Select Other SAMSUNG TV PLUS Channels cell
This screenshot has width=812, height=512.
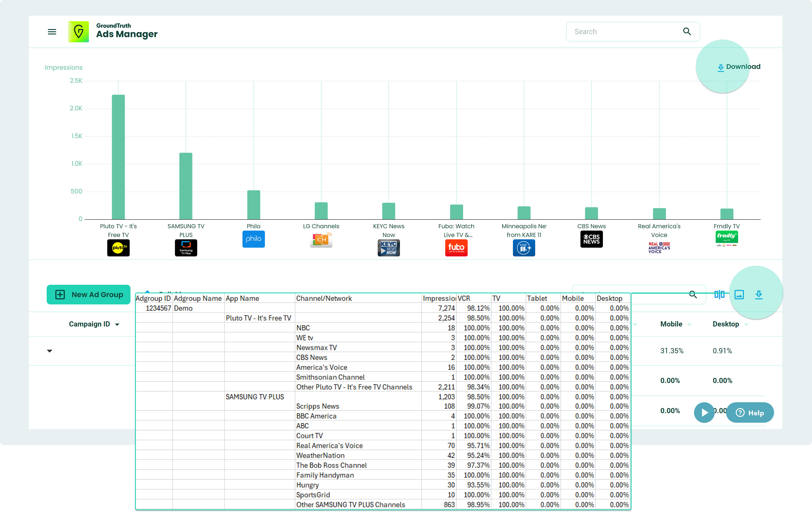click(x=358, y=505)
